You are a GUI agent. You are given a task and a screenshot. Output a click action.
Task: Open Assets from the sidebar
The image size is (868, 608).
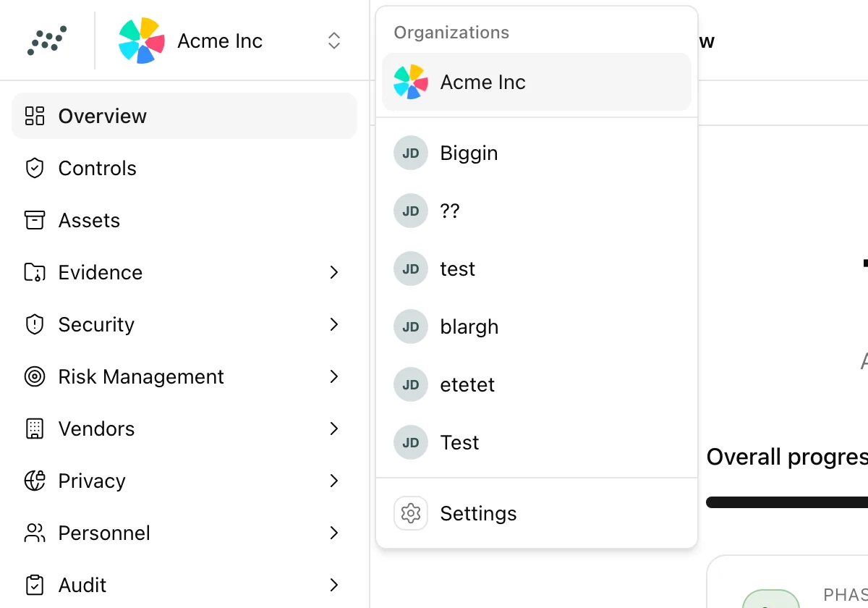(x=184, y=220)
